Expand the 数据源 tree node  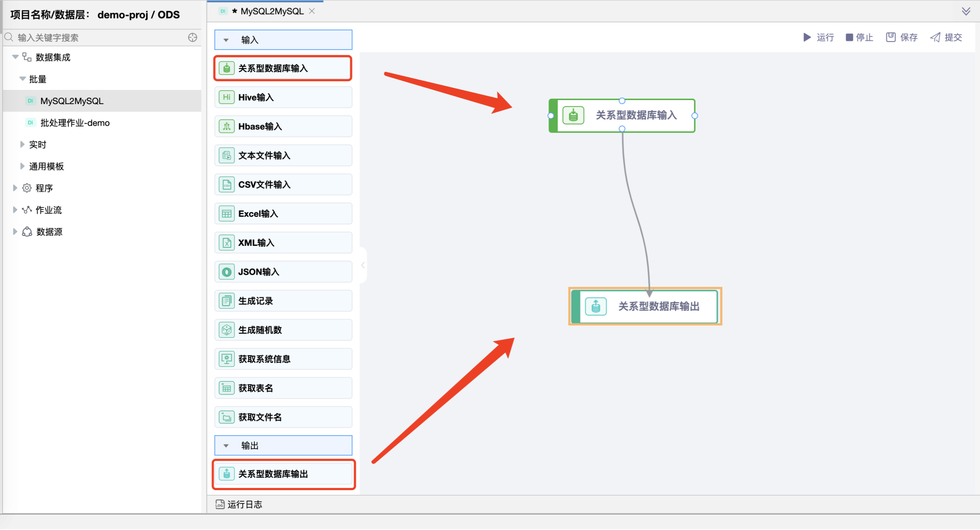click(15, 231)
